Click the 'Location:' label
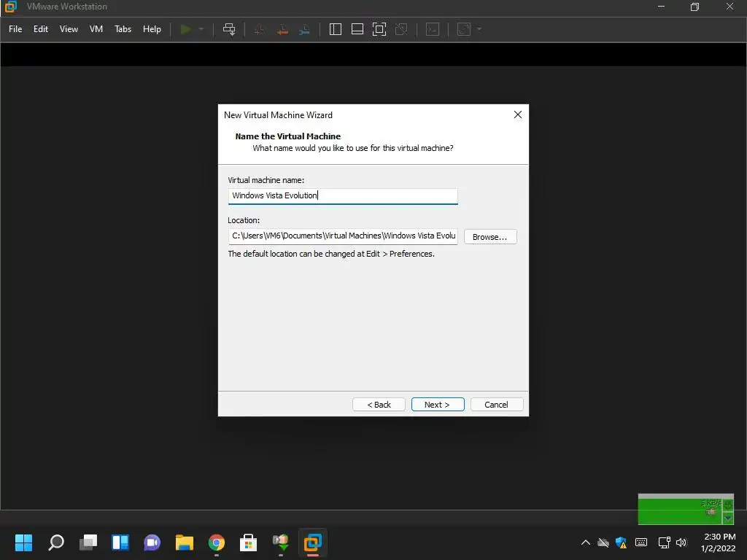 tap(244, 220)
